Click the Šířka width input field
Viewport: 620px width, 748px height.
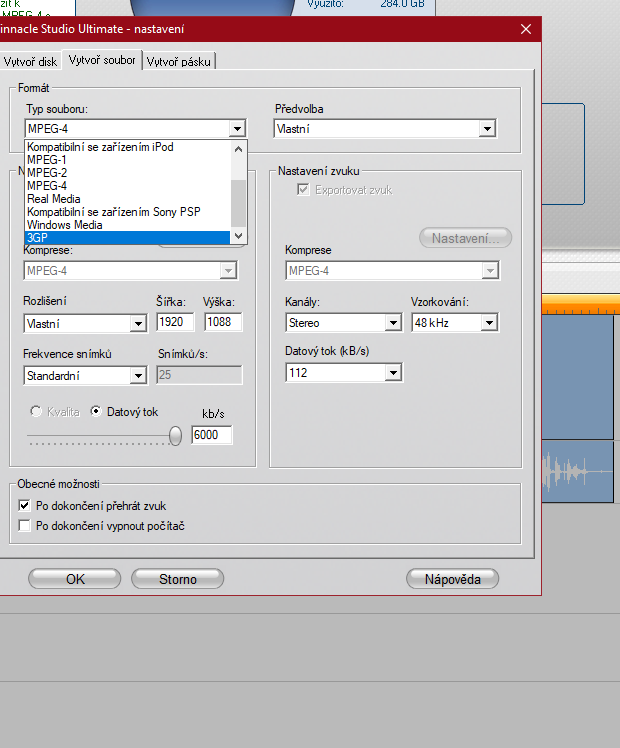(176, 322)
